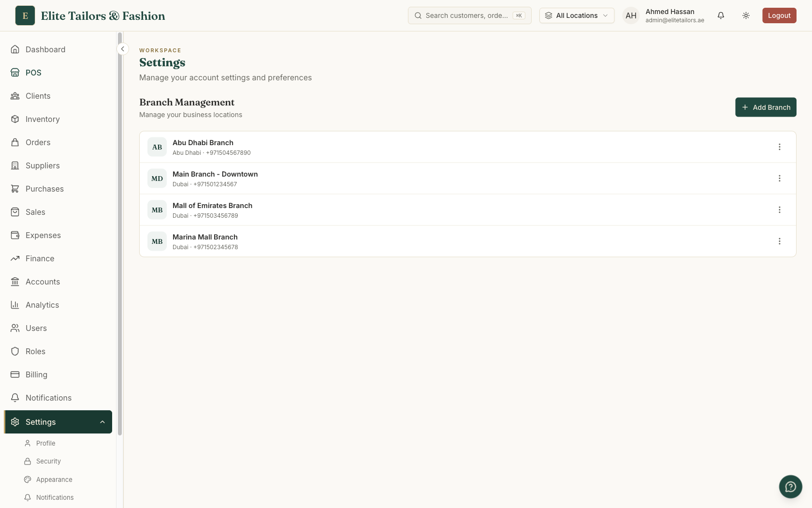The width and height of the screenshot is (812, 508).
Task: Click the Main Branch - Downtown name
Action: pos(215,174)
